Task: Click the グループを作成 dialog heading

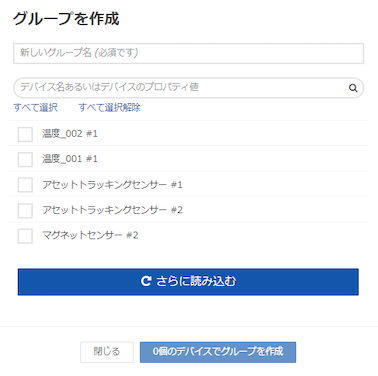Action: [66, 18]
